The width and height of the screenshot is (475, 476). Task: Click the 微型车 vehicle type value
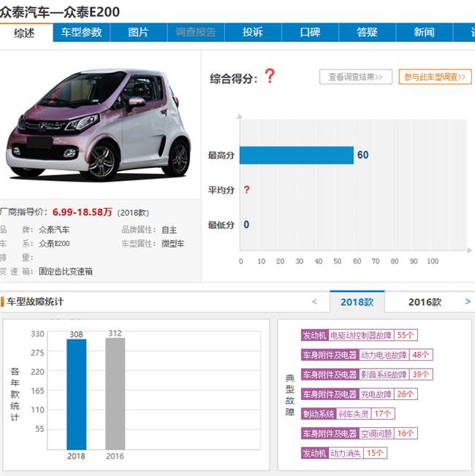(x=173, y=244)
